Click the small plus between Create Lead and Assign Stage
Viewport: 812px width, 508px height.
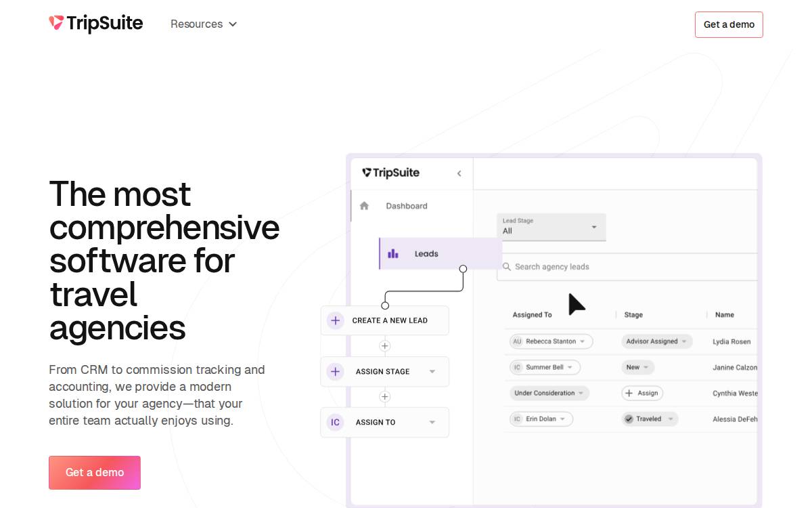coord(385,346)
